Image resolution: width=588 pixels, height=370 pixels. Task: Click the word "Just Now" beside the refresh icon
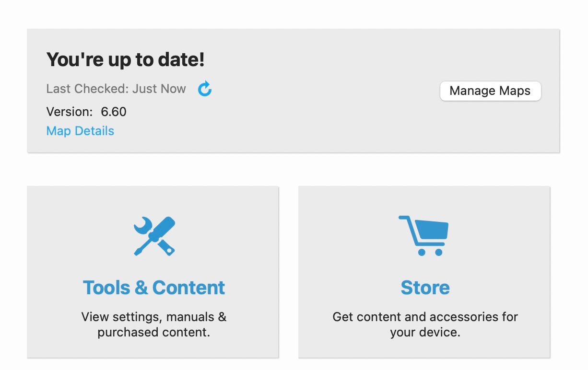coord(159,89)
